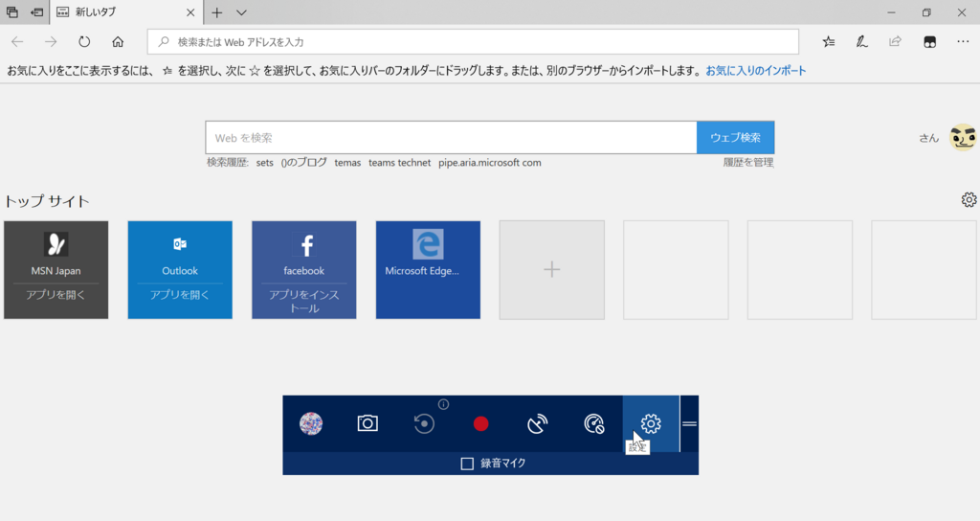Image resolution: width=980 pixels, height=521 pixels.
Task: Click アプリを開く under MSN Japan
Action: (56, 295)
